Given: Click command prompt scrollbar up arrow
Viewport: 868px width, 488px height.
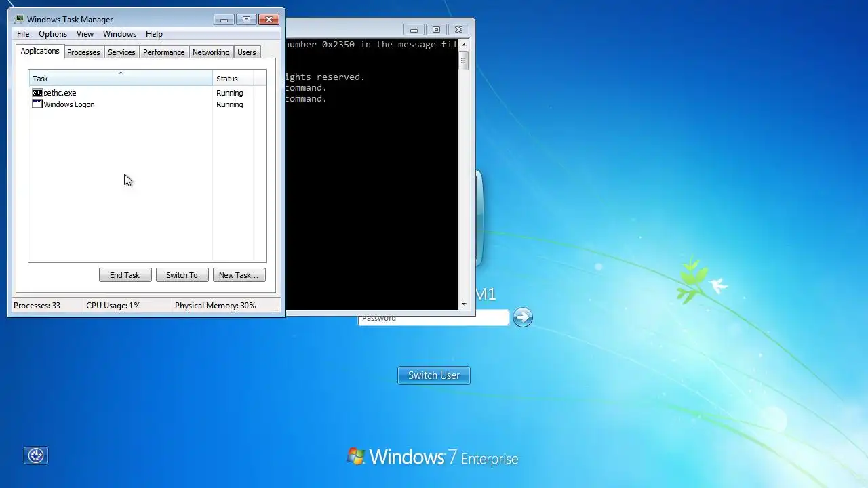Looking at the screenshot, I should coord(464,45).
